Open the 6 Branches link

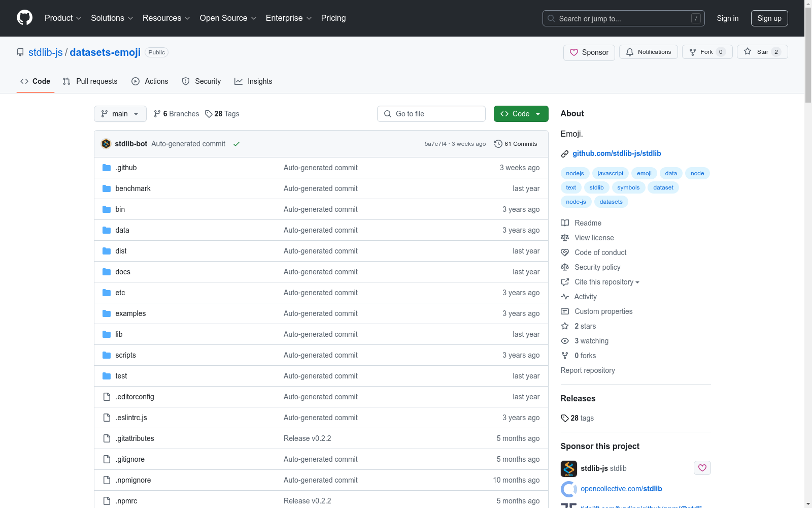pyautogui.click(x=177, y=114)
